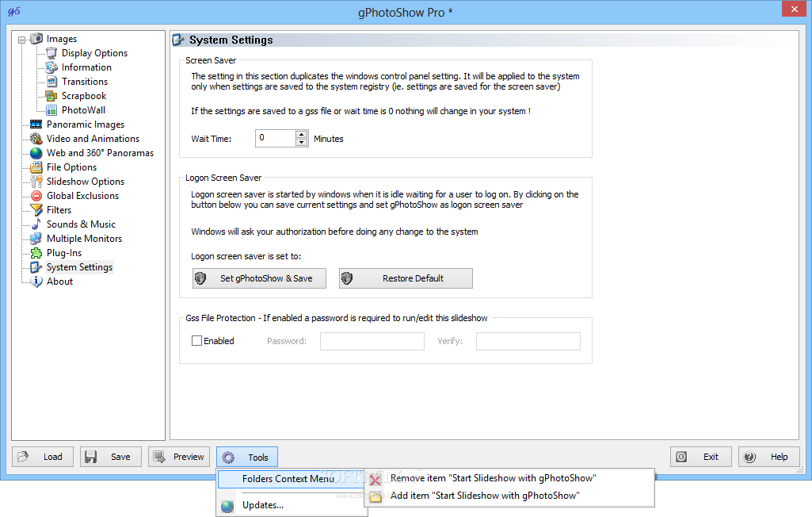
Task: Click the gPhotoShow title bar logo
Action: tap(14, 11)
